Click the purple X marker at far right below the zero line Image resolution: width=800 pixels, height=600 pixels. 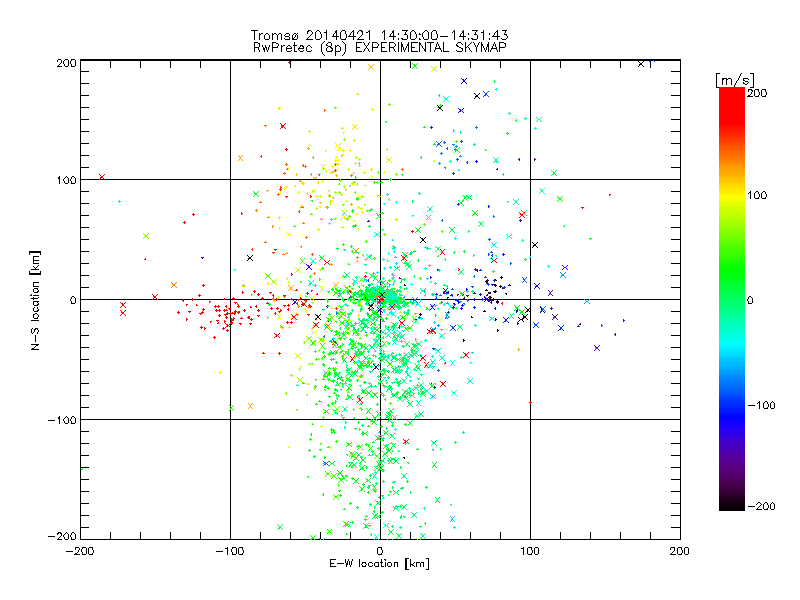coord(596,348)
